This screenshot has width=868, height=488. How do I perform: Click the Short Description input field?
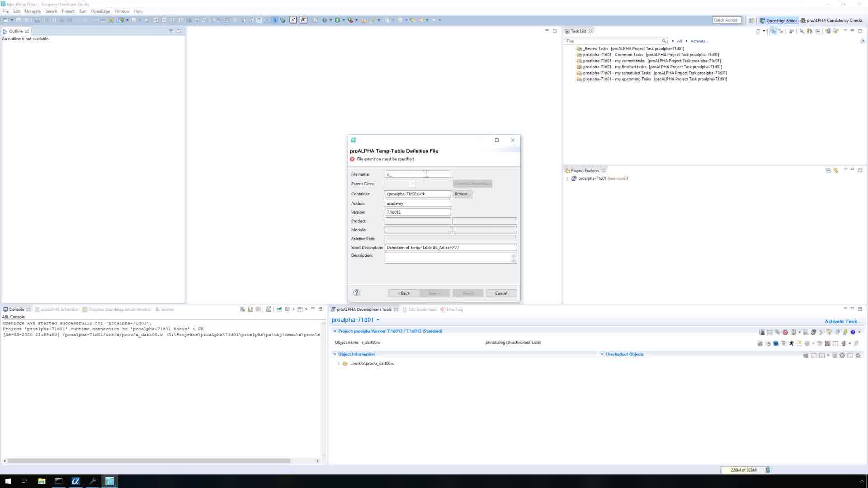[451, 248]
